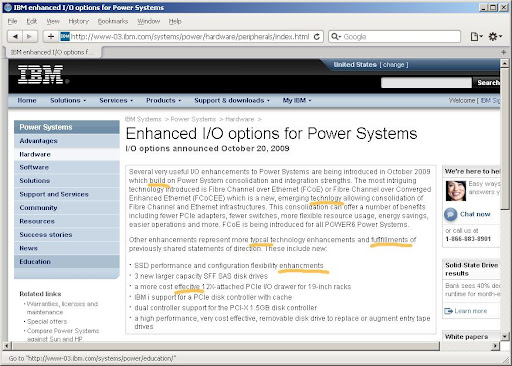Click the chat representative photo thumbnail

click(455, 191)
